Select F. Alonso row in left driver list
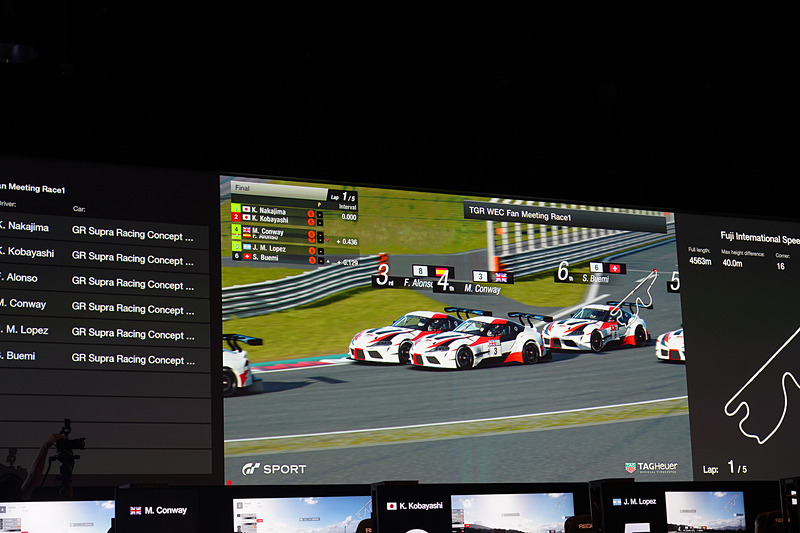 click(x=105, y=281)
